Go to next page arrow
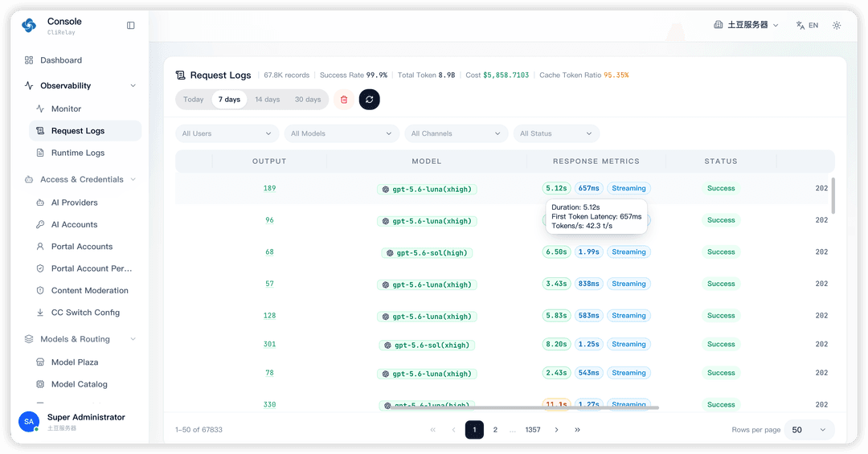868x454 pixels. click(x=556, y=430)
